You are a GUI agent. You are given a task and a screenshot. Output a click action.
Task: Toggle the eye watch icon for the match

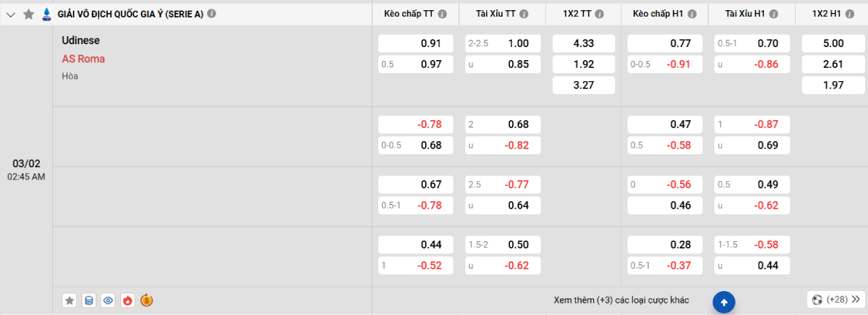point(109,300)
